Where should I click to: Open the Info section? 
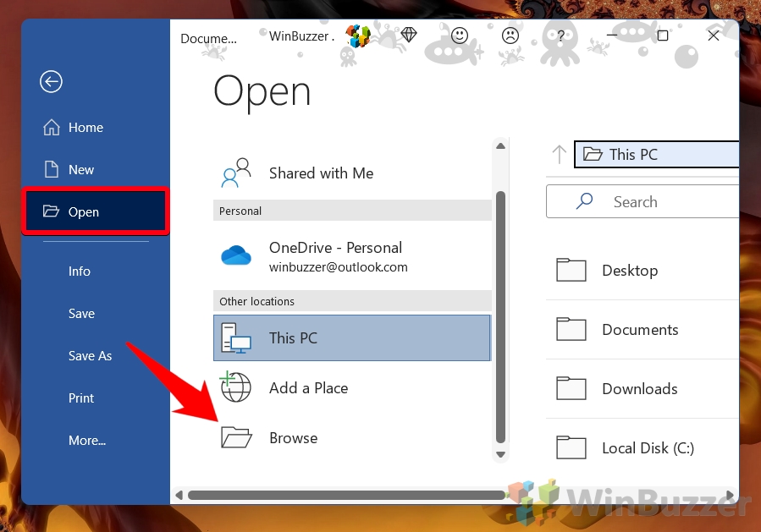click(x=79, y=271)
